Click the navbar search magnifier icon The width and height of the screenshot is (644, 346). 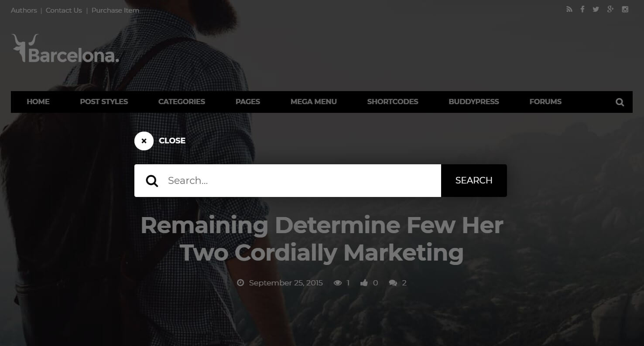620,102
